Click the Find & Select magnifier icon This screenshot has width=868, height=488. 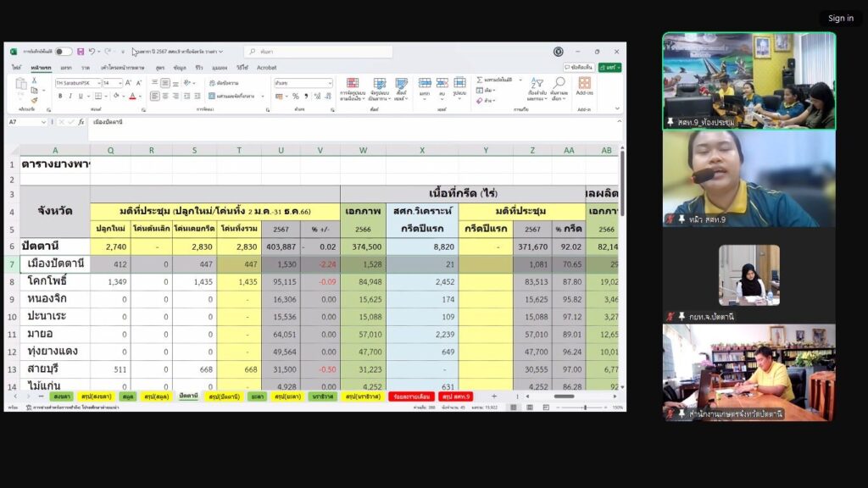coord(559,83)
